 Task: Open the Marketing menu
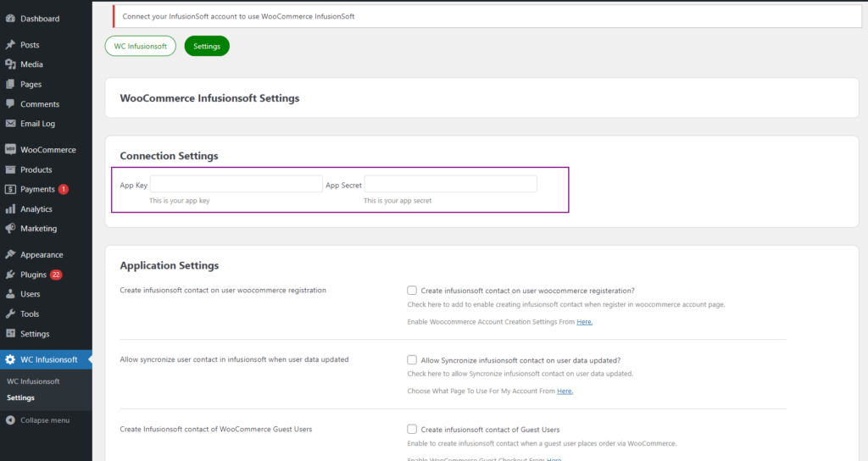[x=46, y=228]
